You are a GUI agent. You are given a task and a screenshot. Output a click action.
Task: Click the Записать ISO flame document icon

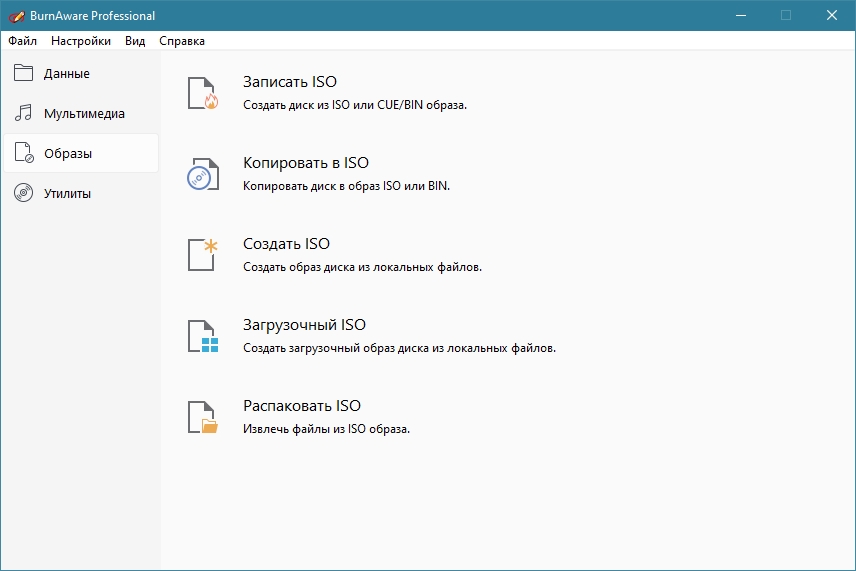203,92
